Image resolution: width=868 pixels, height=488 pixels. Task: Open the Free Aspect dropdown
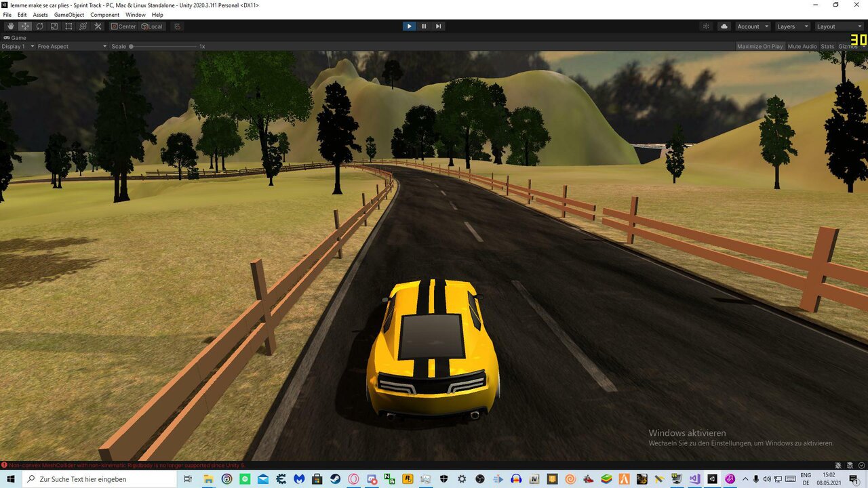(x=72, y=46)
